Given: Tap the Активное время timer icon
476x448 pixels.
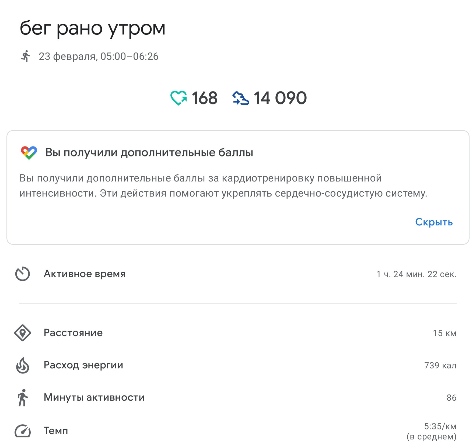Looking at the screenshot, I should point(23,274).
